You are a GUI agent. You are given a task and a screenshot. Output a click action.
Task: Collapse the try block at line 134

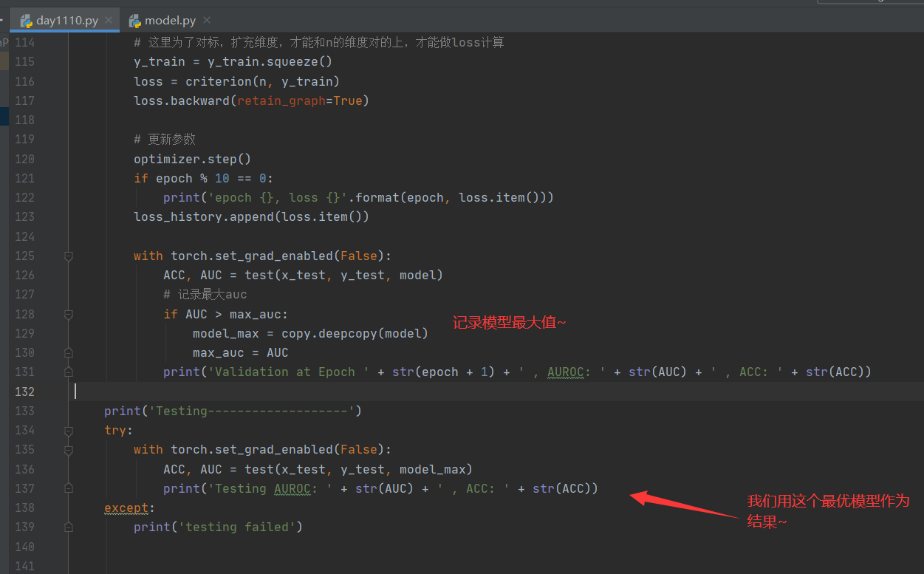[x=69, y=430]
